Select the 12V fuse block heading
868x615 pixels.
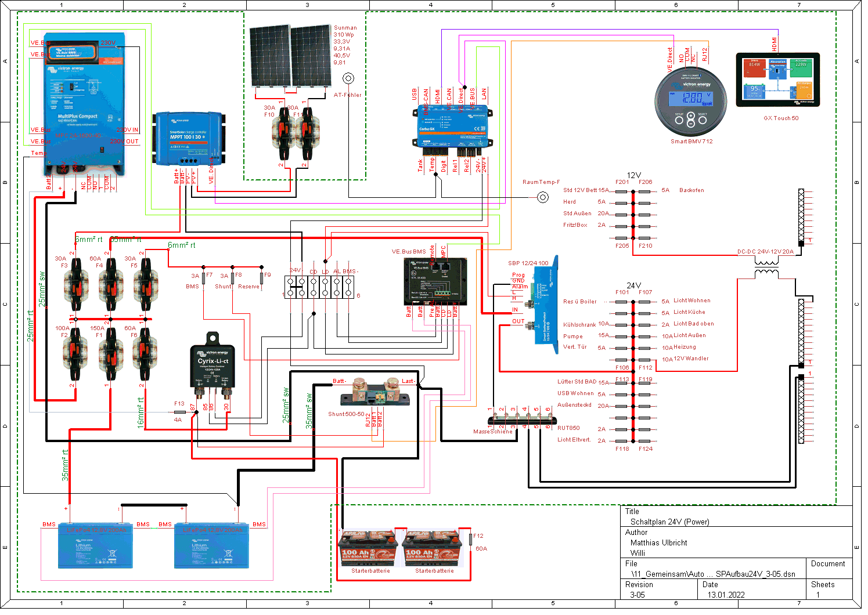point(633,175)
